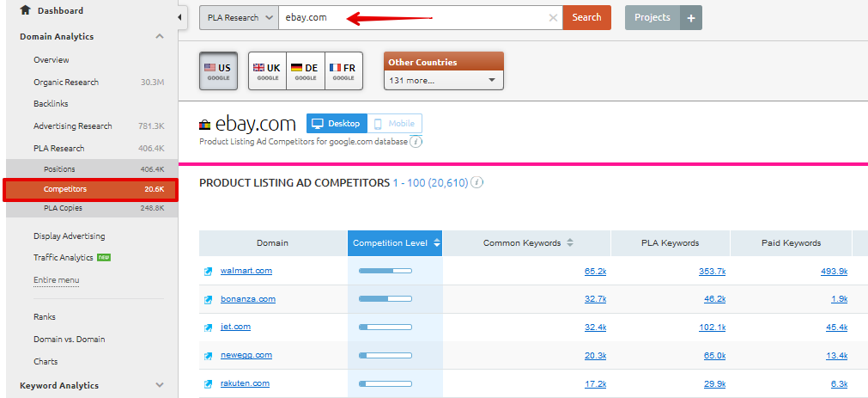The image size is (868, 398).
Task: Open newegg.com external link icon
Action: (x=208, y=356)
